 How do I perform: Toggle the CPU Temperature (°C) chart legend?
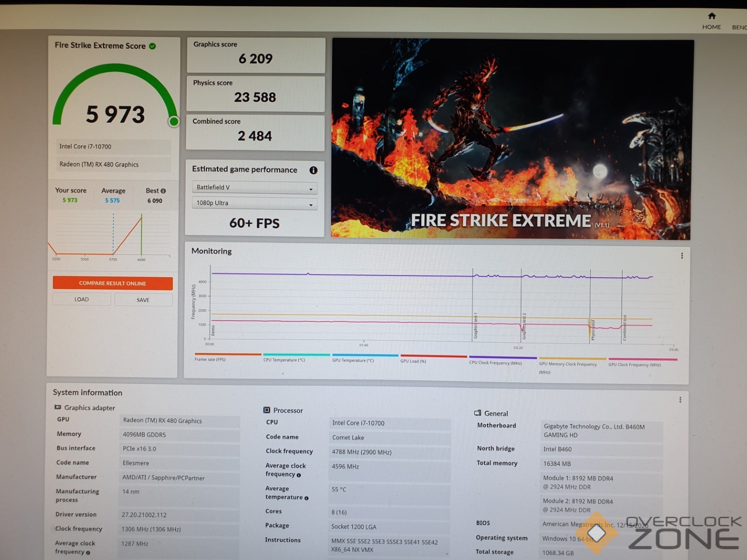click(296, 358)
